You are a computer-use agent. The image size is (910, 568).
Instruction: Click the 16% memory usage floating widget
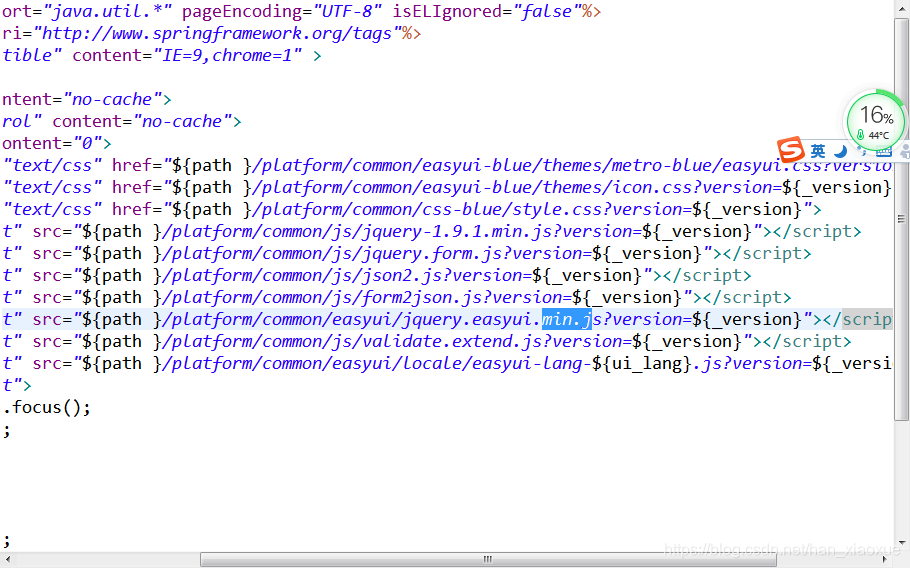click(x=876, y=121)
